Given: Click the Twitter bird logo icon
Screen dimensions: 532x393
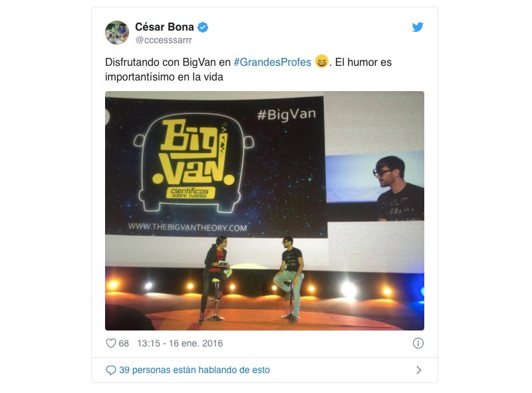Looking at the screenshot, I should point(418,27).
